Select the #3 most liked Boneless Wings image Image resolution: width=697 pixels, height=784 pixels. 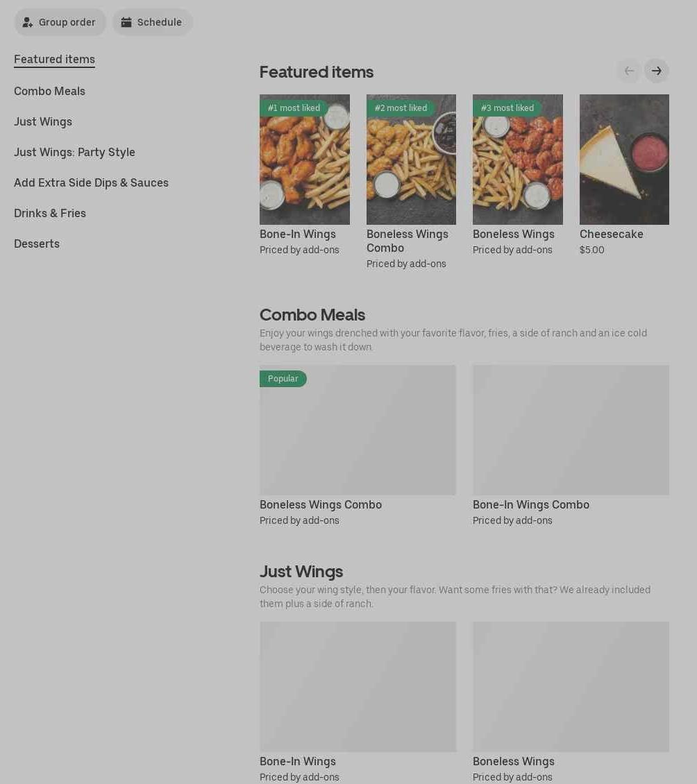coord(517,160)
